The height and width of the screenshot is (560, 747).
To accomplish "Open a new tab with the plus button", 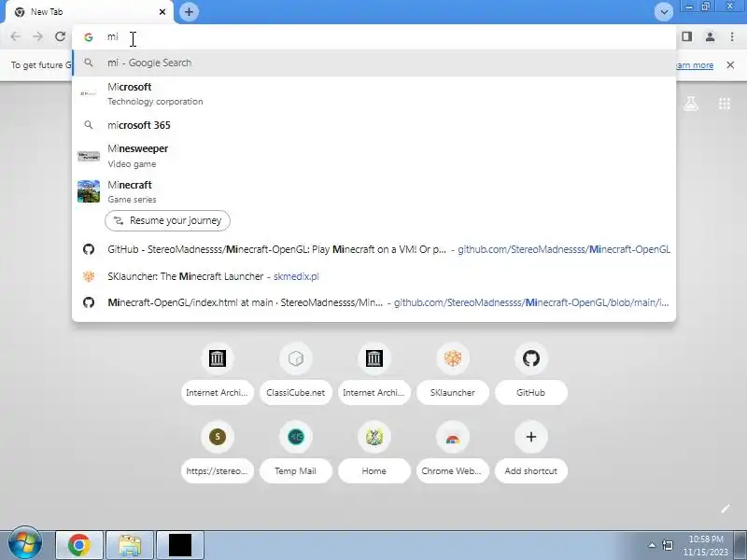I will coord(189,12).
